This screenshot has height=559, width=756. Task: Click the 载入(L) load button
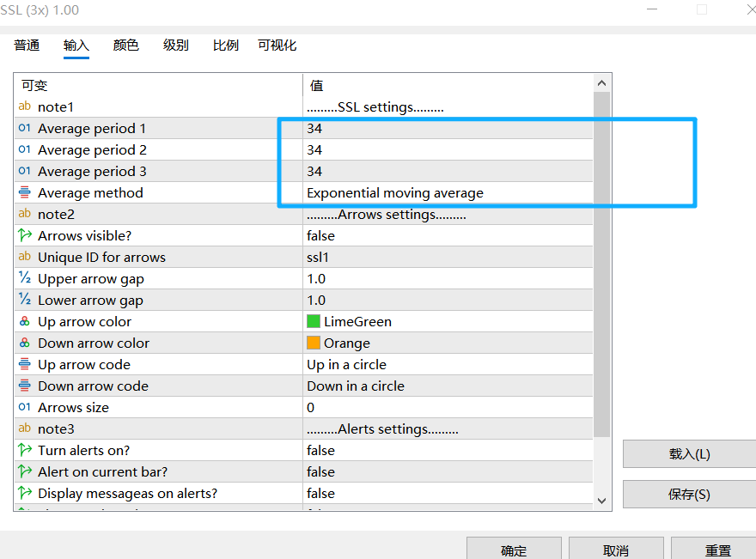point(690,454)
